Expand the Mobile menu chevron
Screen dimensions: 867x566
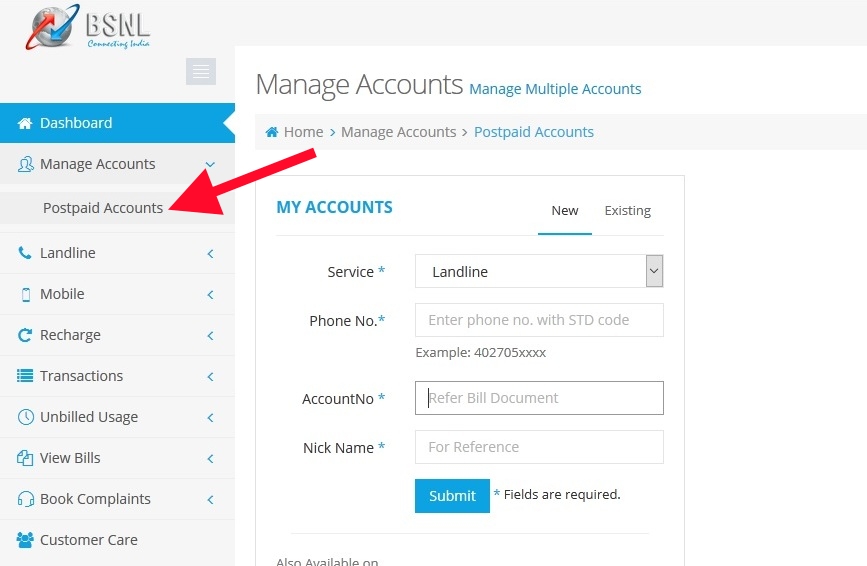point(210,294)
